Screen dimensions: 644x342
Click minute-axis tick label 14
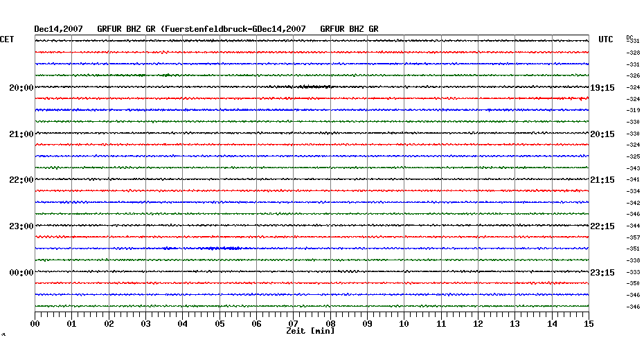(x=552, y=324)
